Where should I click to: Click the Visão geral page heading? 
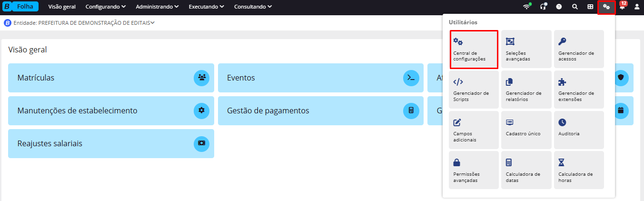pyautogui.click(x=27, y=50)
